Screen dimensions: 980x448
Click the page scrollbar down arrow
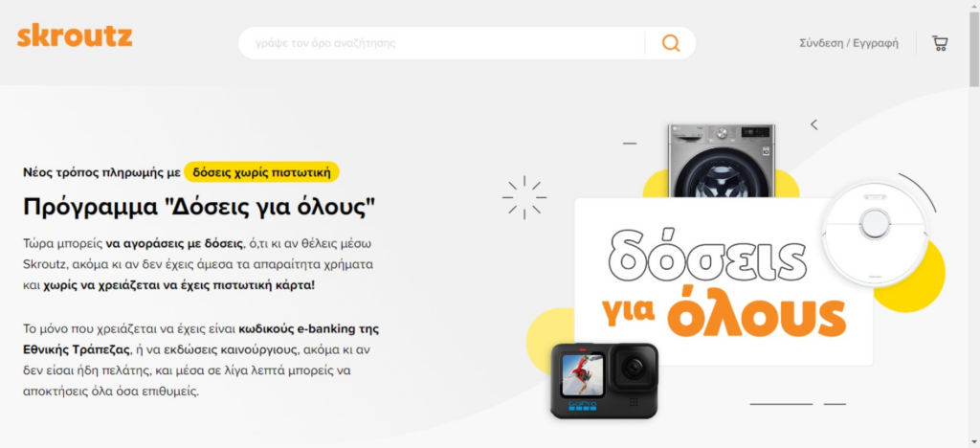tap(974, 442)
